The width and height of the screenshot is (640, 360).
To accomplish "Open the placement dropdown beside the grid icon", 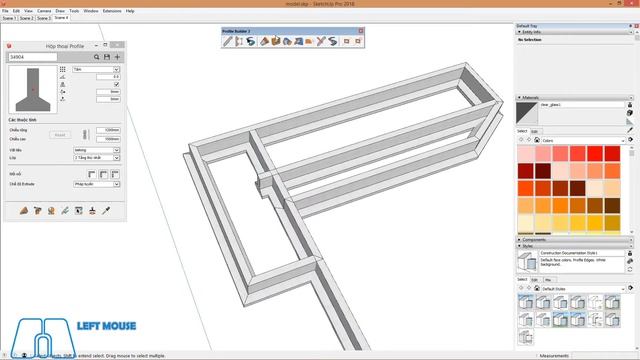I will point(96,69).
